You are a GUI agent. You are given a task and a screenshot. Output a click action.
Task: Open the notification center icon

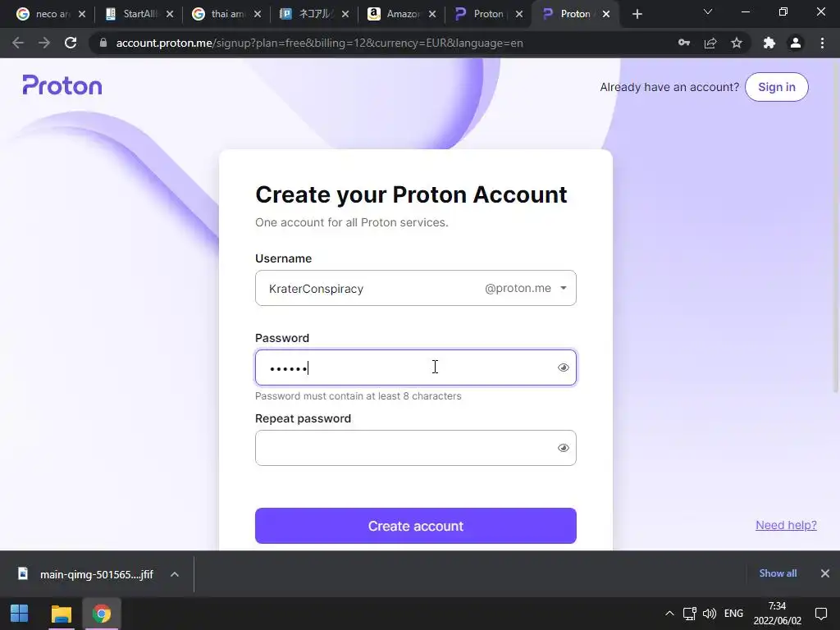820,614
